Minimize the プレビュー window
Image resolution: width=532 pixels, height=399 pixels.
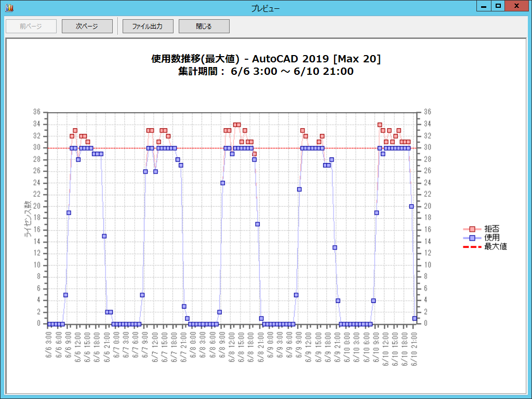(484, 6)
